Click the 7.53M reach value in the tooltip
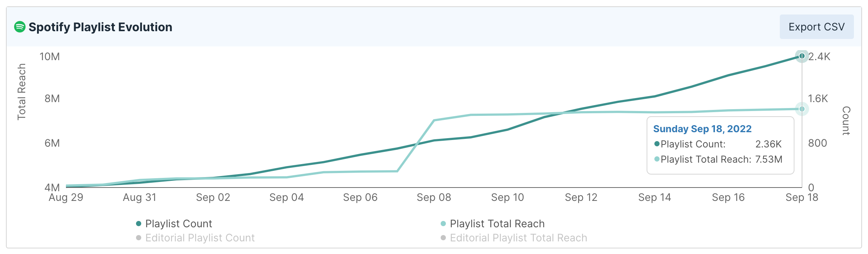 [768, 159]
